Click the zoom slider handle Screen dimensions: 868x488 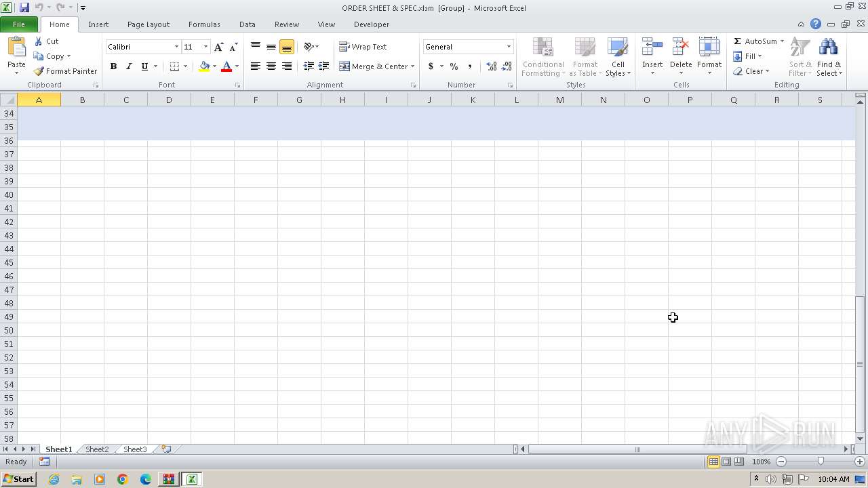tap(821, 462)
